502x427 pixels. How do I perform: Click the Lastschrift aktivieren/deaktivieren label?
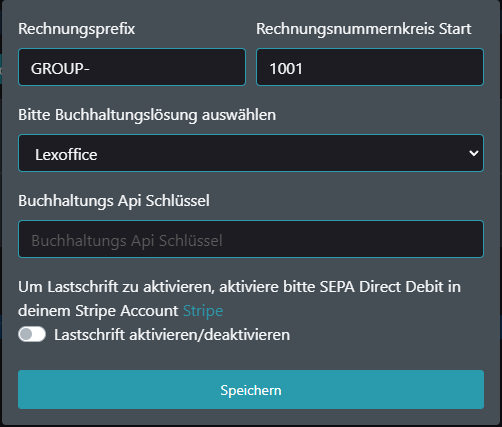coord(172,335)
